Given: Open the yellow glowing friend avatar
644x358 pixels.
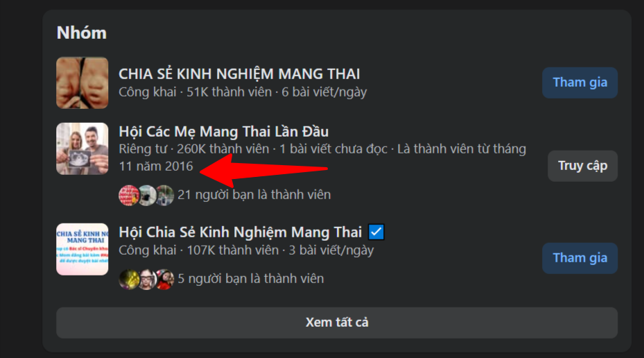Looking at the screenshot, I should (x=129, y=280).
